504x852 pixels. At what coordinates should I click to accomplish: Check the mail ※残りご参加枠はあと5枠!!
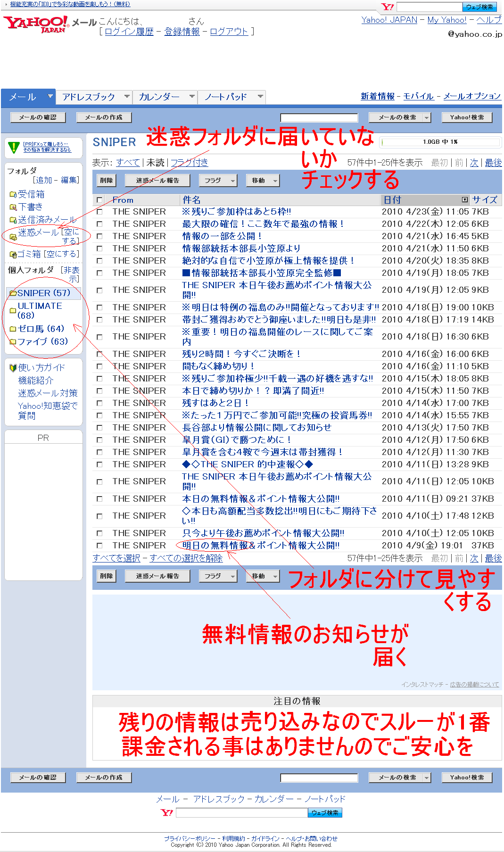[99, 212]
